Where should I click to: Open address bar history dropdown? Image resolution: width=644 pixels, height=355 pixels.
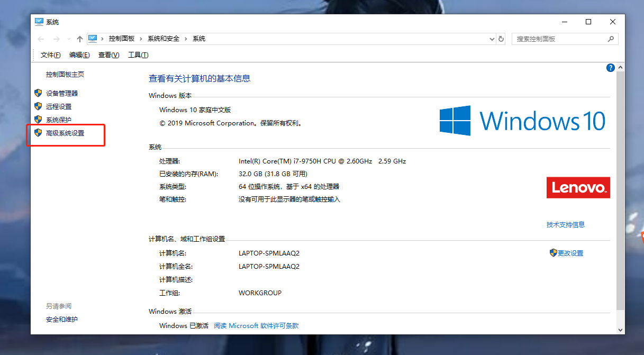pyautogui.click(x=492, y=39)
